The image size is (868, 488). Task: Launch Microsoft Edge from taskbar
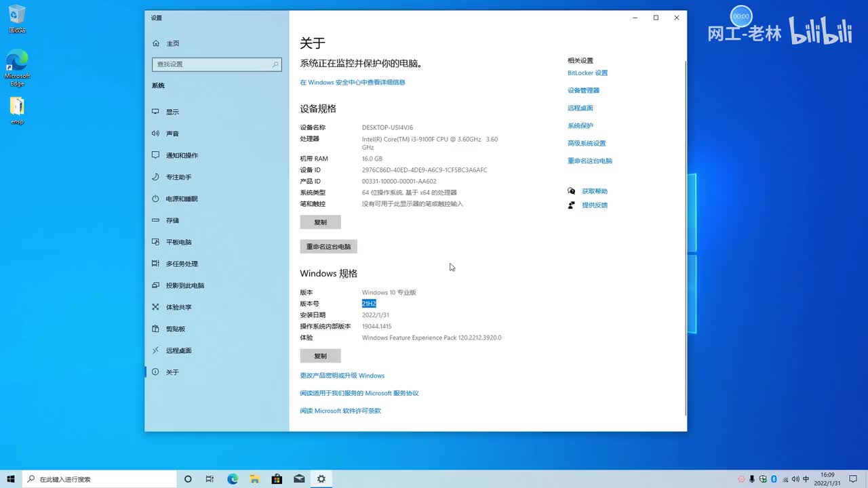point(233,479)
